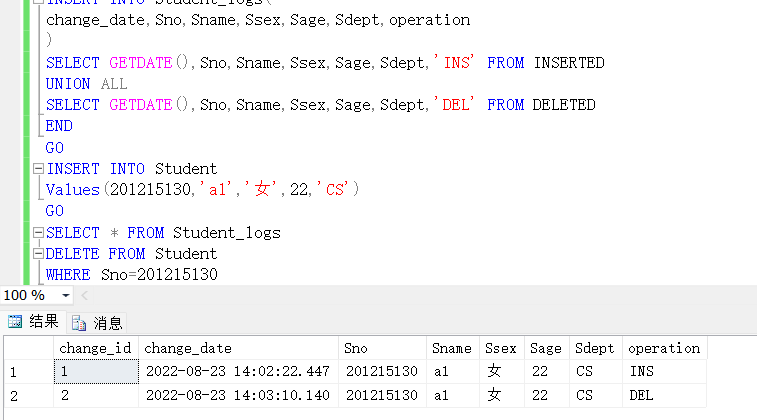Collapse the INSERT INTO Student block
Viewport: 757px width, 420px height.
point(38,168)
